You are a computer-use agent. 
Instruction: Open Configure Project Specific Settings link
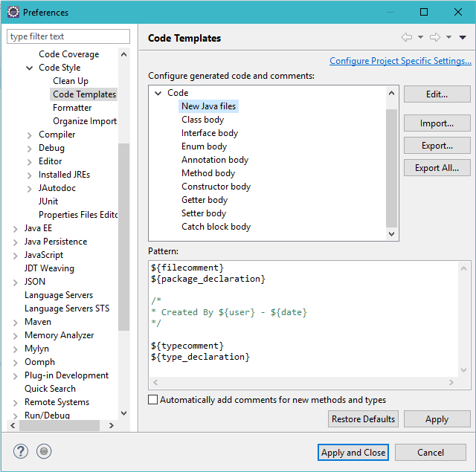400,61
